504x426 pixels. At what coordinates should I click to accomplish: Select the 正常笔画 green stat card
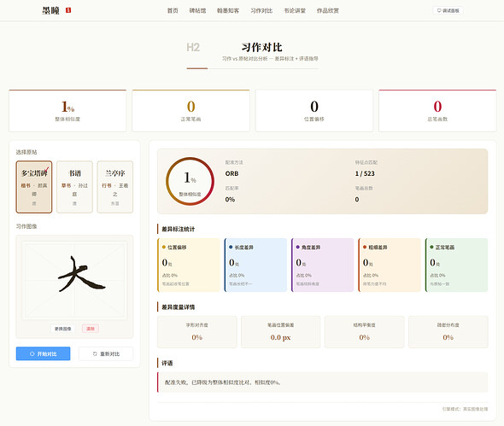point(457,265)
